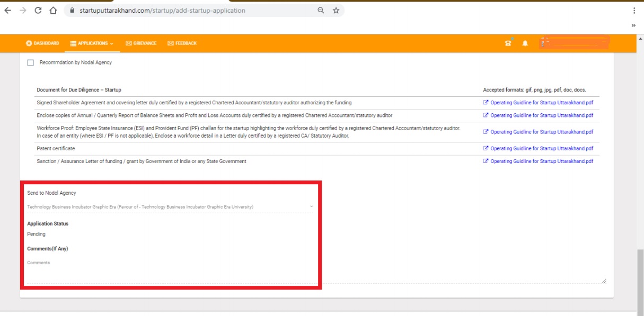The width and height of the screenshot is (644, 316).
Task: Open guideline PDF for Patent certificate row
Action: pos(538,149)
